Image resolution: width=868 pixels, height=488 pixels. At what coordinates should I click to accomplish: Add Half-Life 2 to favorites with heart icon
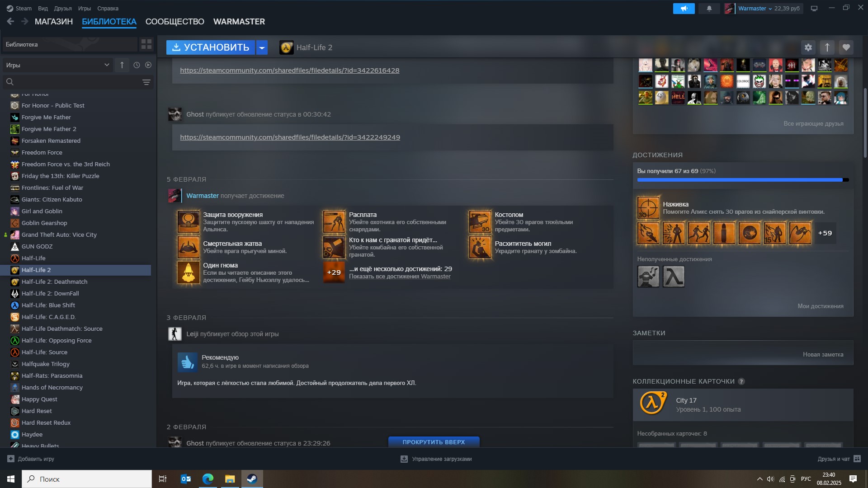846,47
